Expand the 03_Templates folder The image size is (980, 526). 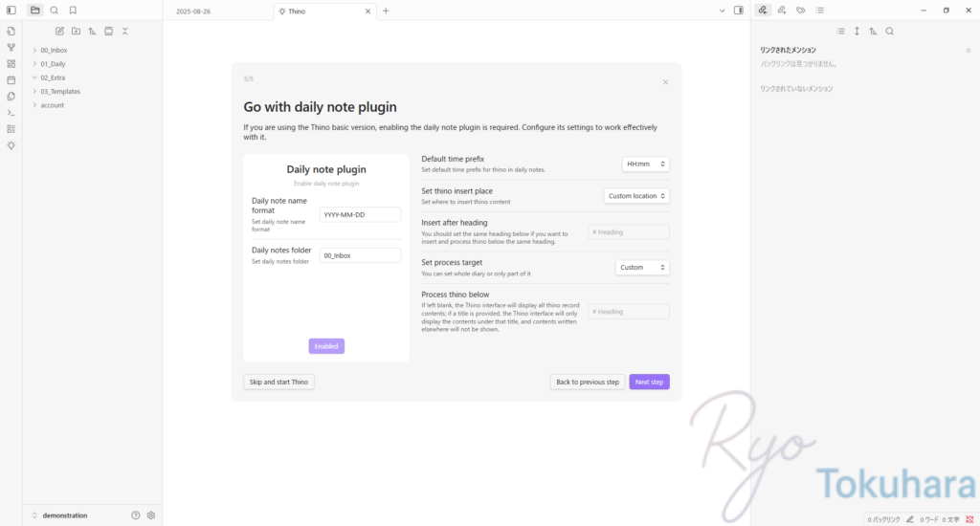click(60, 91)
